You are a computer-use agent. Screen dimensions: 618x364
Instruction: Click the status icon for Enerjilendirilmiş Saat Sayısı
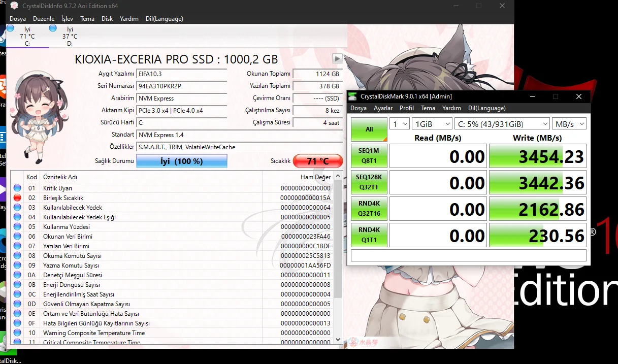pos(17,294)
